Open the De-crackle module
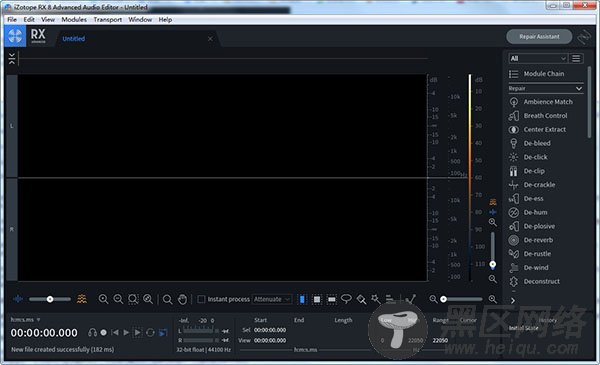The width and height of the screenshot is (600, 365). click(x=532, y=184)
